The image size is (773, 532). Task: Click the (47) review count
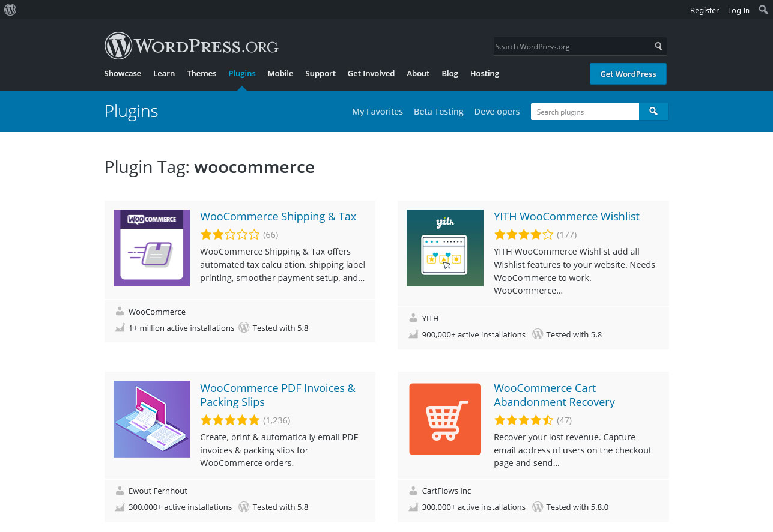click(564, 420)
